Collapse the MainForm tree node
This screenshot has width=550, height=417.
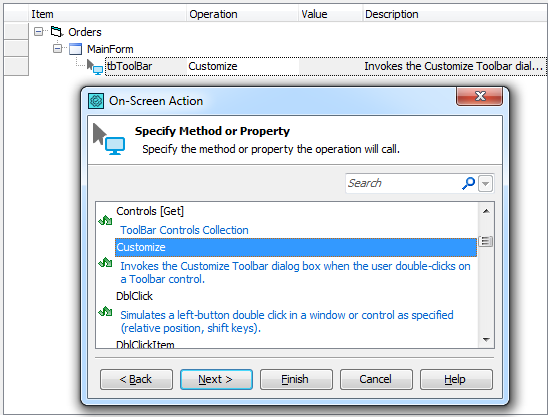tap(58, 48)
